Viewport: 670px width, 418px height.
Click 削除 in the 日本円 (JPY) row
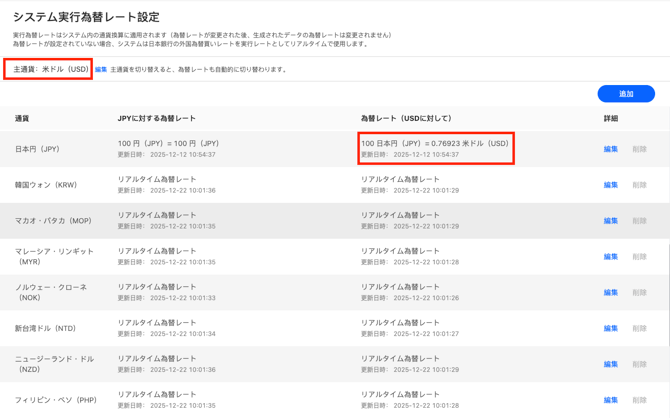(639, 149)
